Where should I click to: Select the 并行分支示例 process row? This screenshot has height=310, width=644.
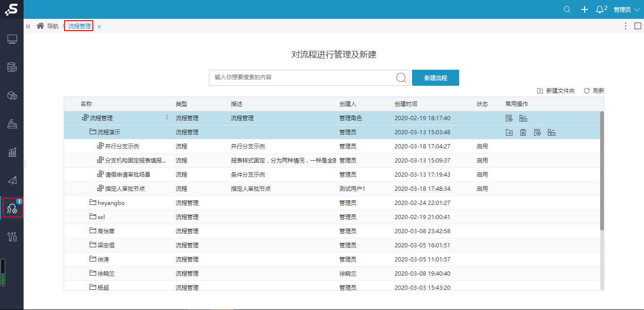[332, 147]
